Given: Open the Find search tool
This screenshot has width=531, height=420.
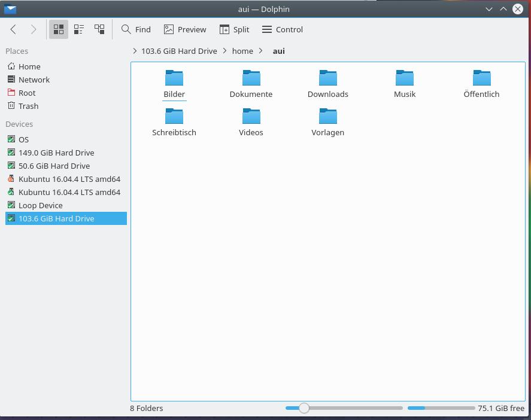Looking at the screenshot, I should tap(136, 29).
